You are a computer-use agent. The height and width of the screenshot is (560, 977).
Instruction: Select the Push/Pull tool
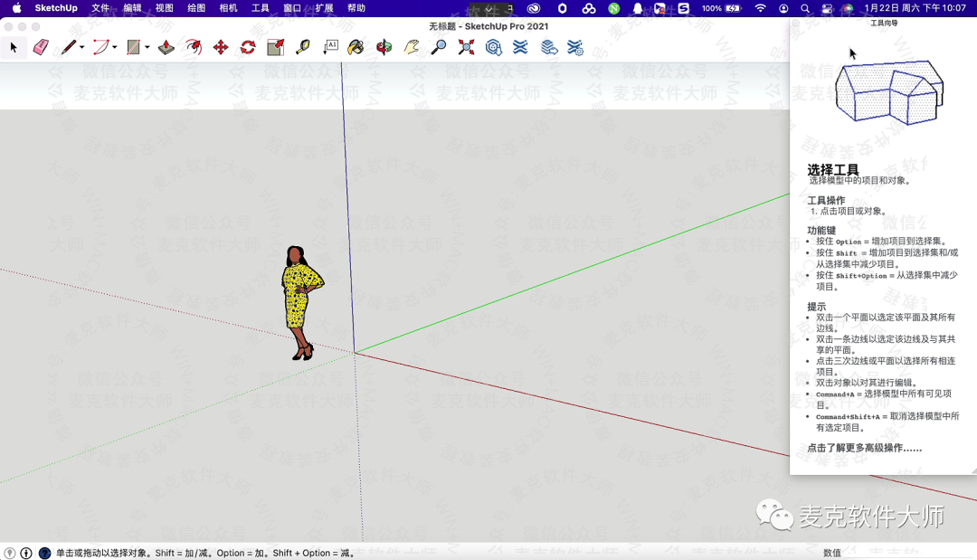point(166,47)
